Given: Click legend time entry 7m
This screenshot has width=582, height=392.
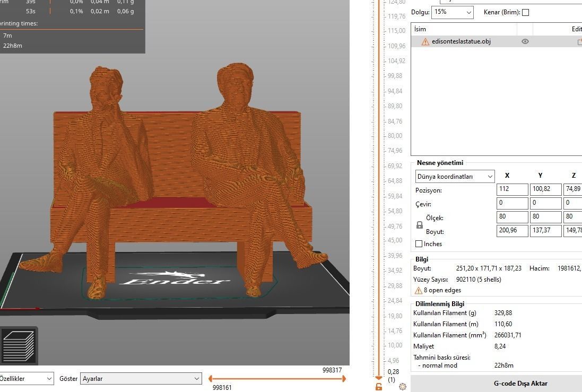Looking at the screenshot, I should [x=7, y=36].
